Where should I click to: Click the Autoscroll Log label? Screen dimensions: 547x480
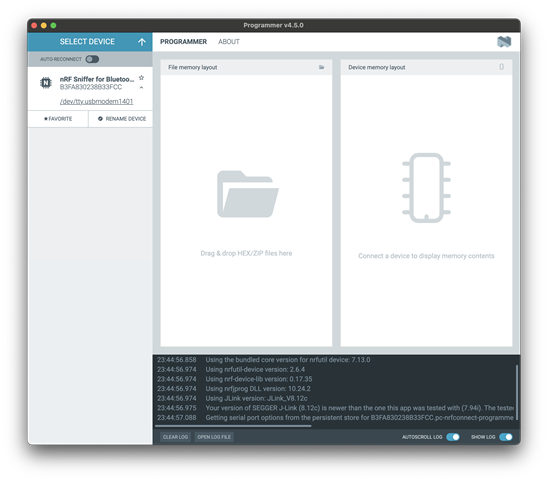[422, 437]
